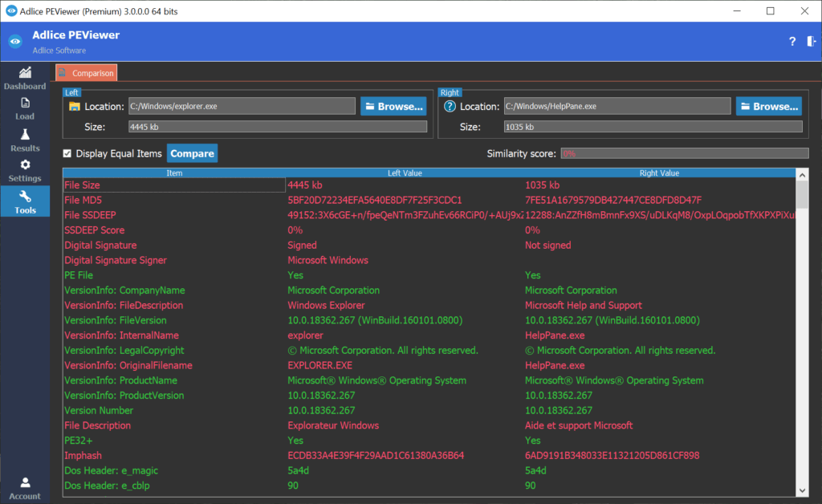Toggle the Display Equal Items checkbox
Screen dimensions: 822x504
67,153
